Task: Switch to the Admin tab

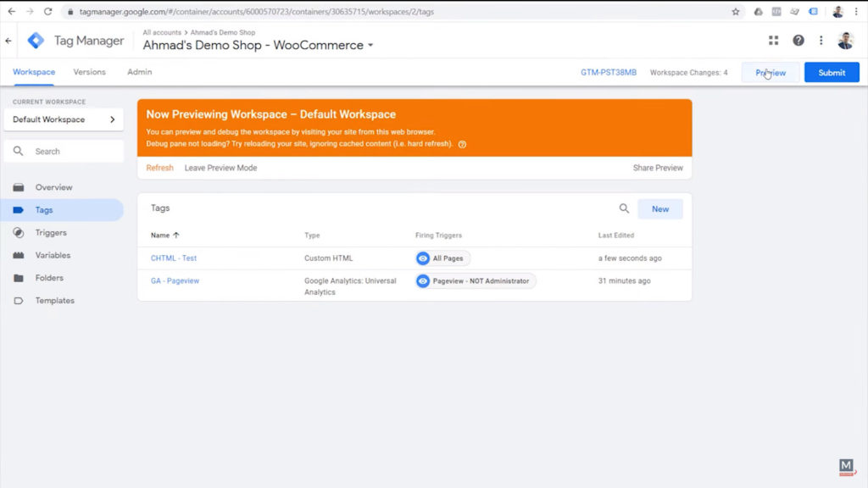Action: point(139,72)
